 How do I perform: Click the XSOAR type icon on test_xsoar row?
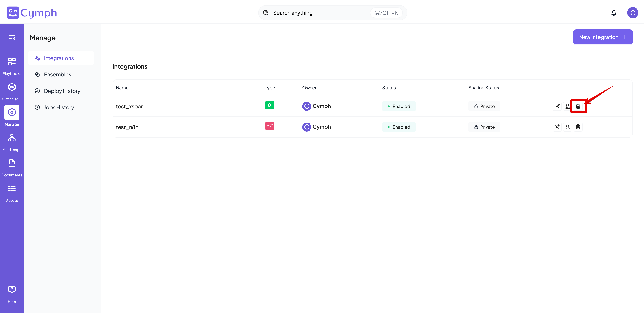tap(269, 105)
